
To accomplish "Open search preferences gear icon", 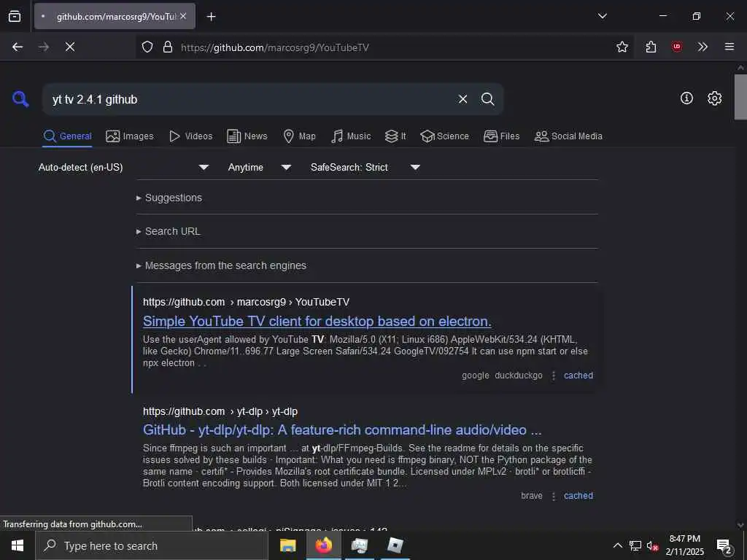I will pyautogui.click(x=714, y=98).
